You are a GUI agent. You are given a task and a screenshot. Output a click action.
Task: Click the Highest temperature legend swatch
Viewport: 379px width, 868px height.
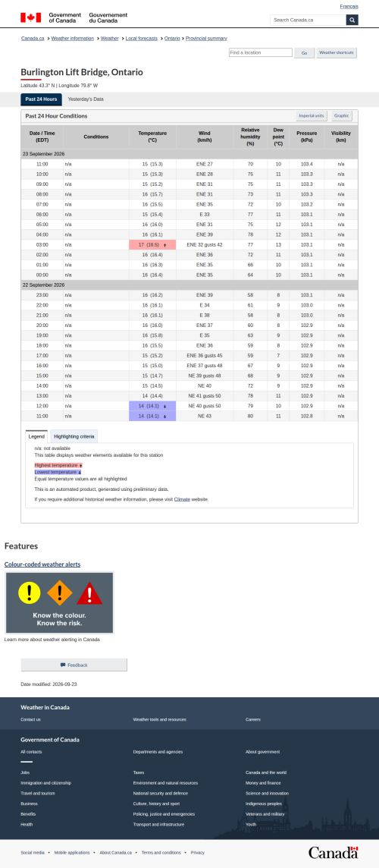coord(58,466)
